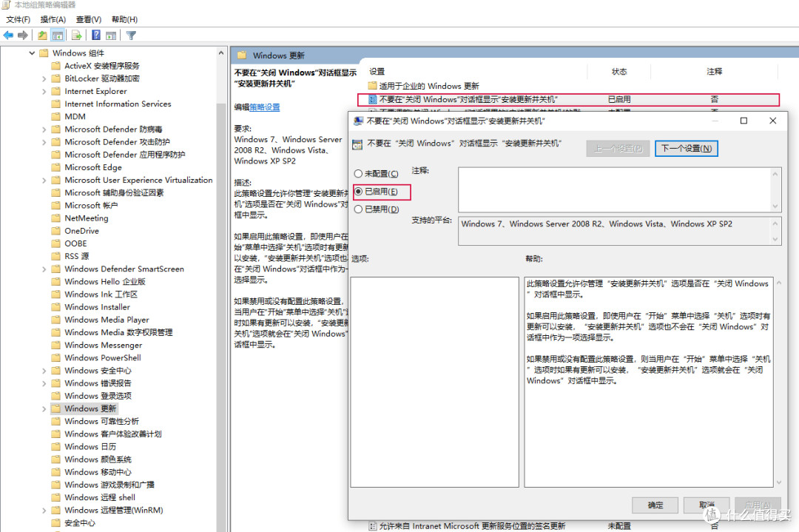
Task: Expand the Windows 更新 tree node
Action: [x=44, y=408]
